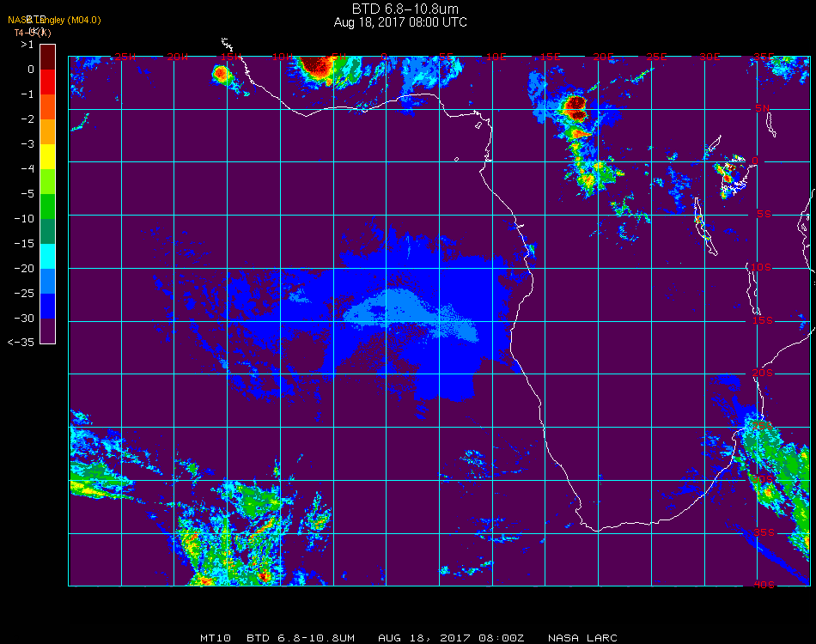Screen dimensions: 816x644
Task: Pick the yellow colorbar swatch below -3
Action: (47, 156)
